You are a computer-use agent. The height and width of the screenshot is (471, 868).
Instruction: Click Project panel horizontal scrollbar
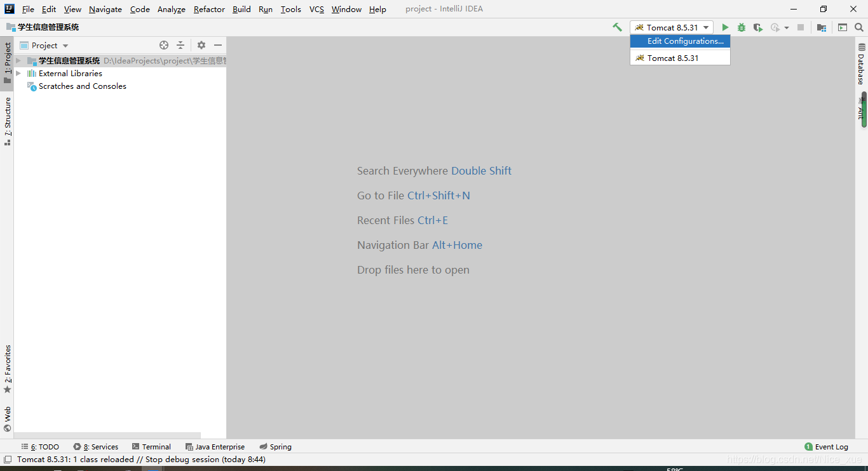coord(107,436)
